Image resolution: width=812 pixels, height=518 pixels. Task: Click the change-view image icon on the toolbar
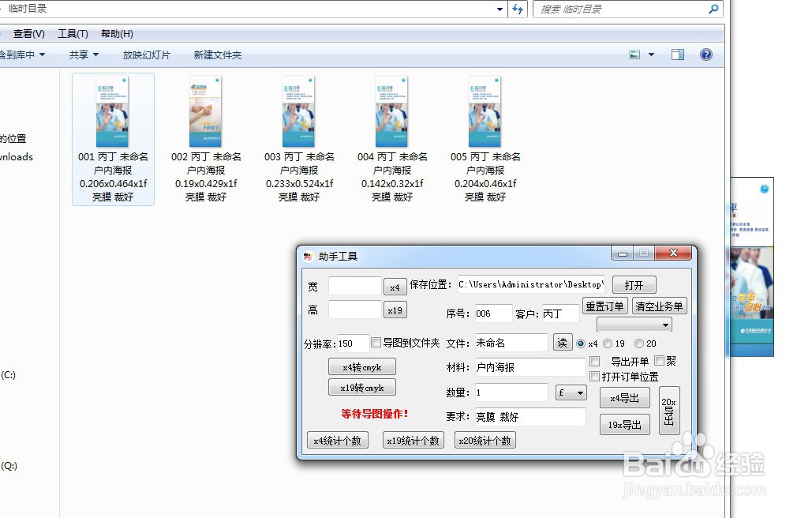coord(633,54)
